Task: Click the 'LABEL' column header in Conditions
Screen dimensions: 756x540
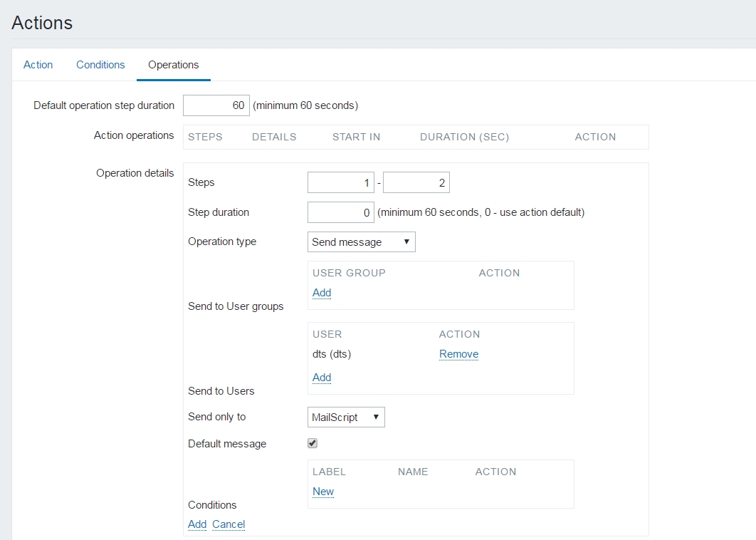Action: pos(329,472)
